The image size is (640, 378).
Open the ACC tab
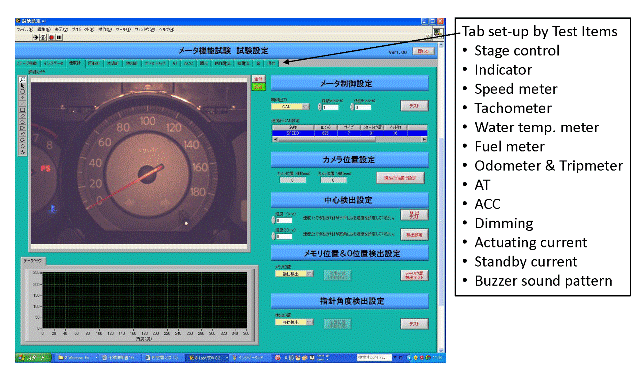(188, 63)
